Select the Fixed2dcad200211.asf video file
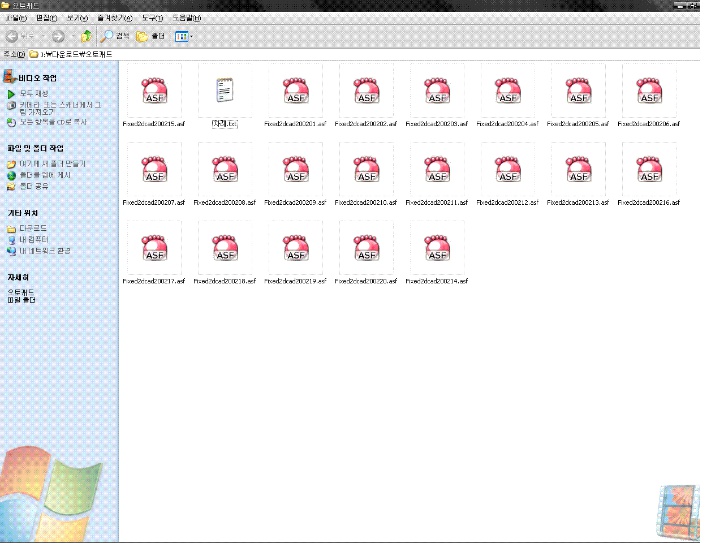 (437, 175)
